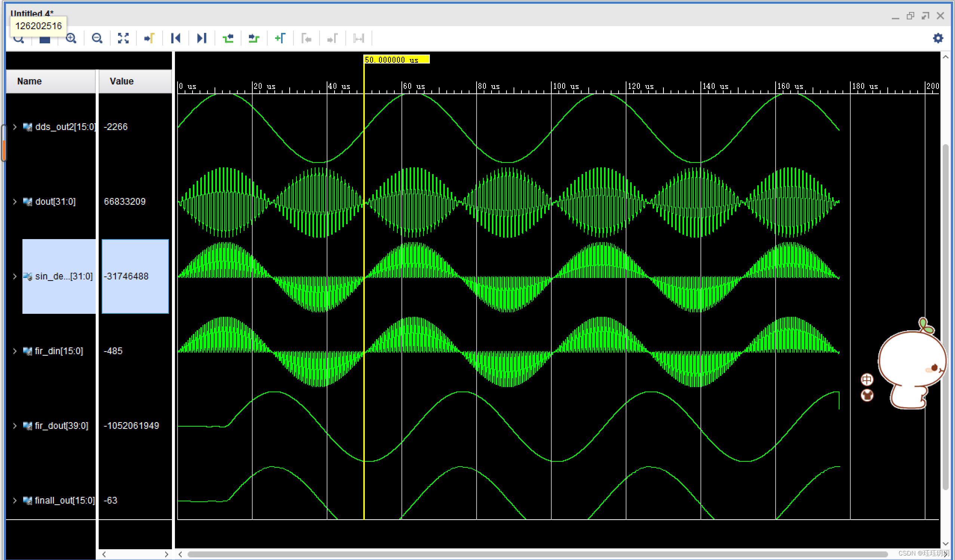Click right arrow of Value column scrollbar

tap(166, 554)
